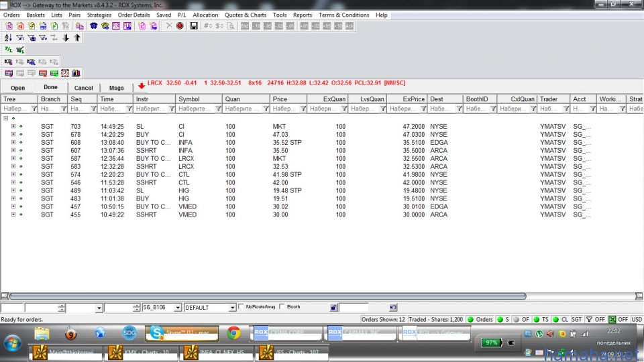Toggle the Orders status indicator

(480, 319)
